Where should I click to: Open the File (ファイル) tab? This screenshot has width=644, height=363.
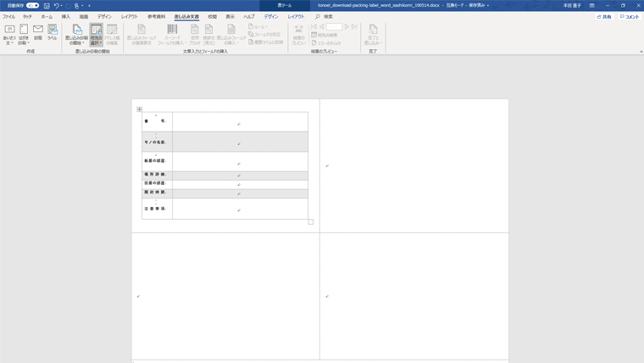coord(8,16)
